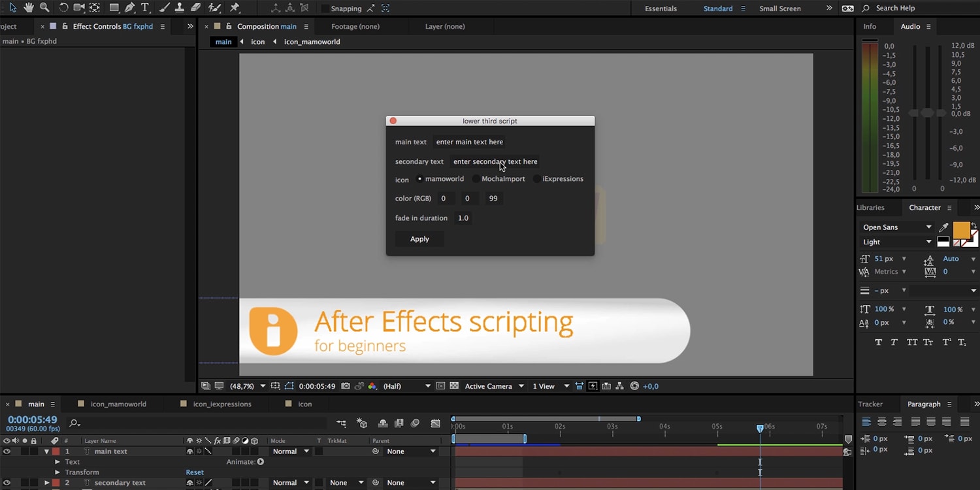Select the Rotation tool
Screen dimensions: 980x490
tap(63, 8)
